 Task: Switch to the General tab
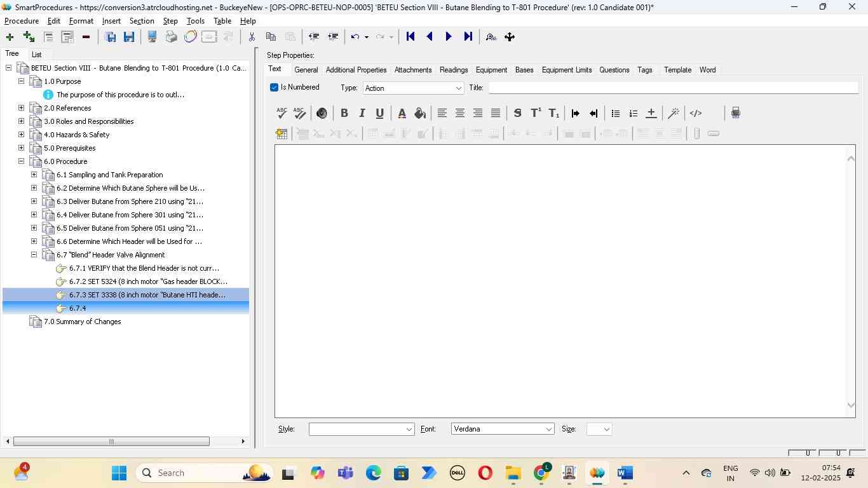[306, 70]
